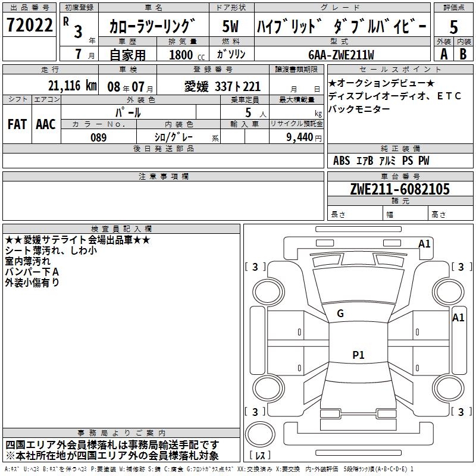Click the 検査員記入欄 section header
Screen dimensions: 476x476
tap(121, 229)
